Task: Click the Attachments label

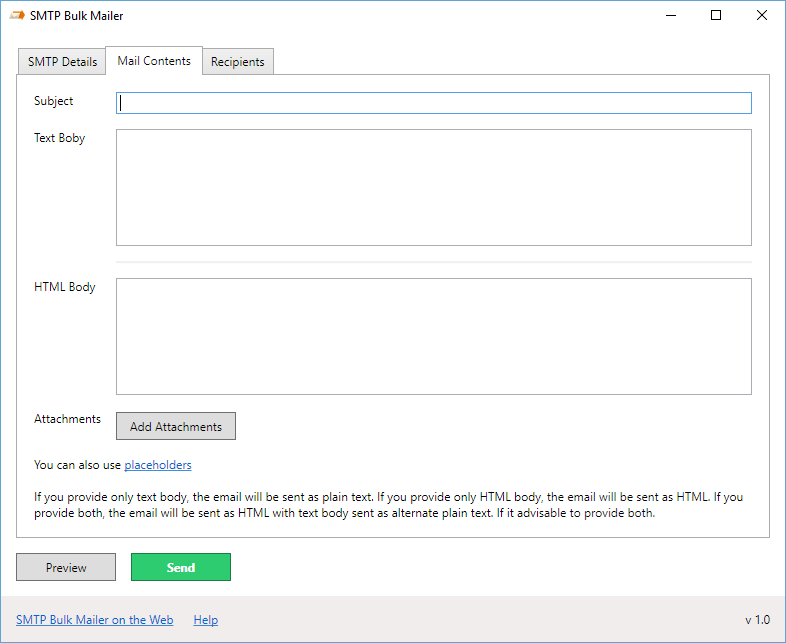Action: click(67, 419)
